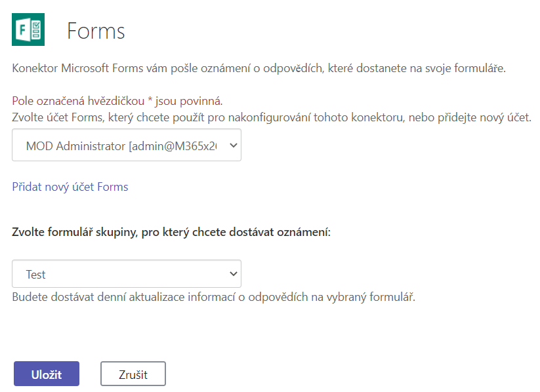The image size is (540, 392).
Task: Click the chevron arrow beside Test
Action: coord(234,274)
